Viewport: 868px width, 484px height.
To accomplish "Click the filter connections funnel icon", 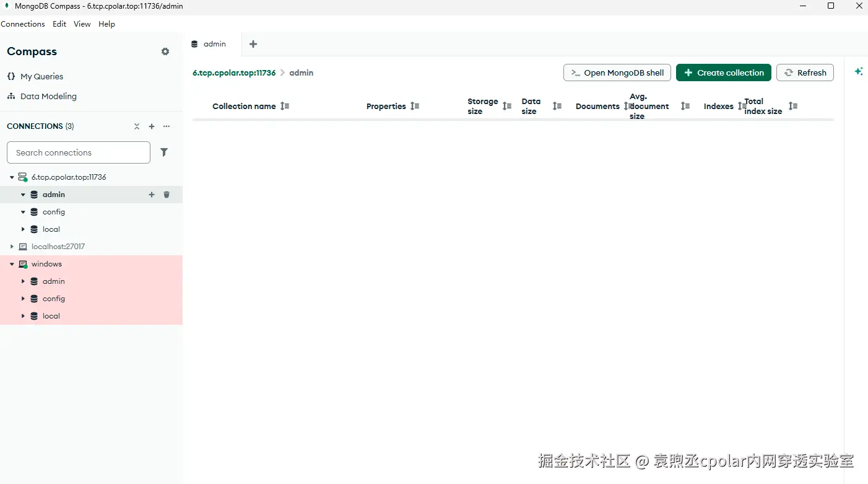I will pos(164,152).
